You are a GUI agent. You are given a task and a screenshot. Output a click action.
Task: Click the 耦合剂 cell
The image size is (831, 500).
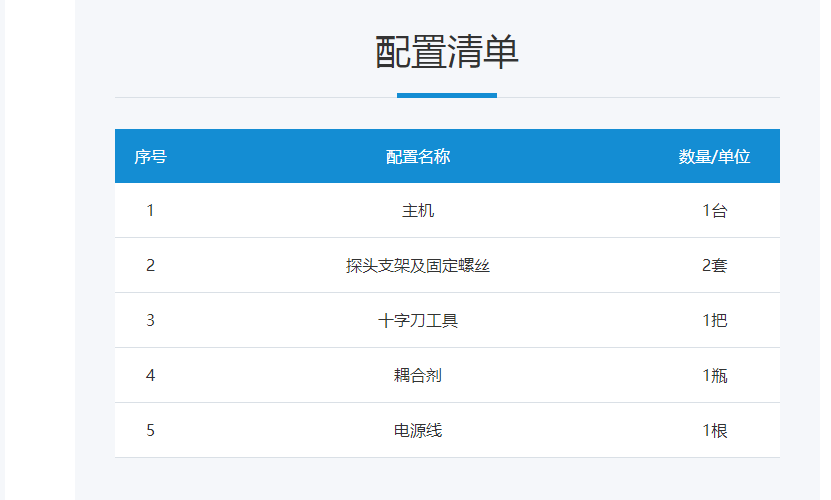point(418,375)
